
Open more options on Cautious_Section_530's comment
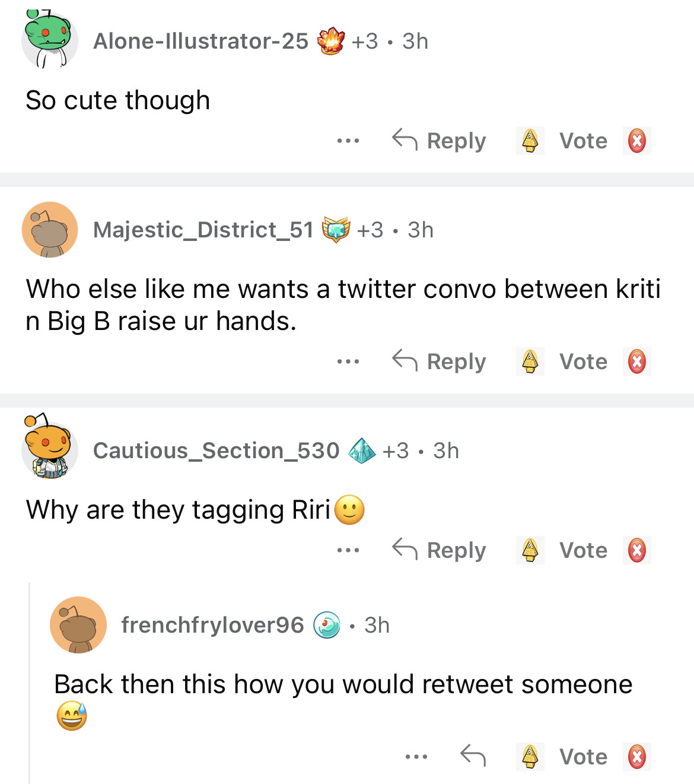pos(348,551)
